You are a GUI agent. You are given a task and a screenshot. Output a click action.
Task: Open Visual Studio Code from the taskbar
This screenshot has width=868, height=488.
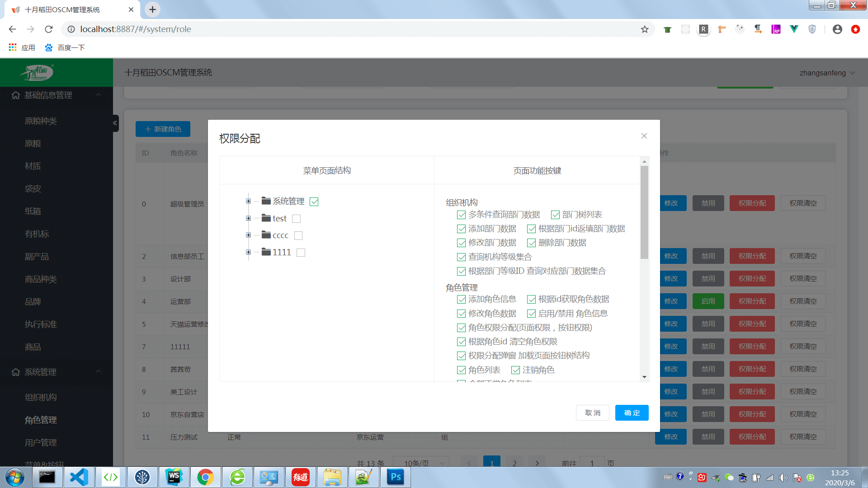[79, 477]
